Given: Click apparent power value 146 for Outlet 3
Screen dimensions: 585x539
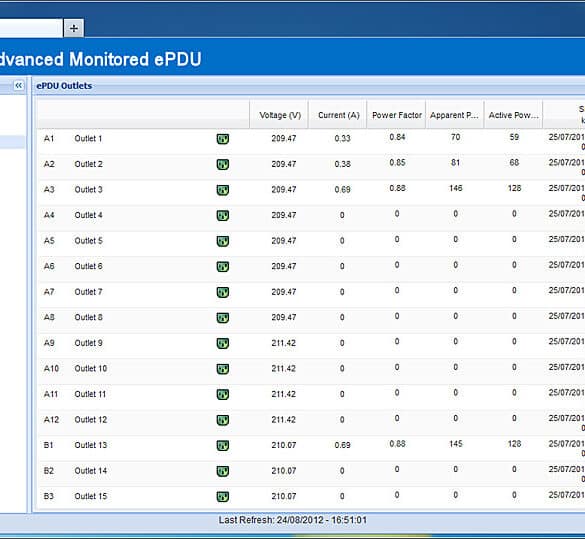Looking at the screenshot, I should click(x=456, y=188).
